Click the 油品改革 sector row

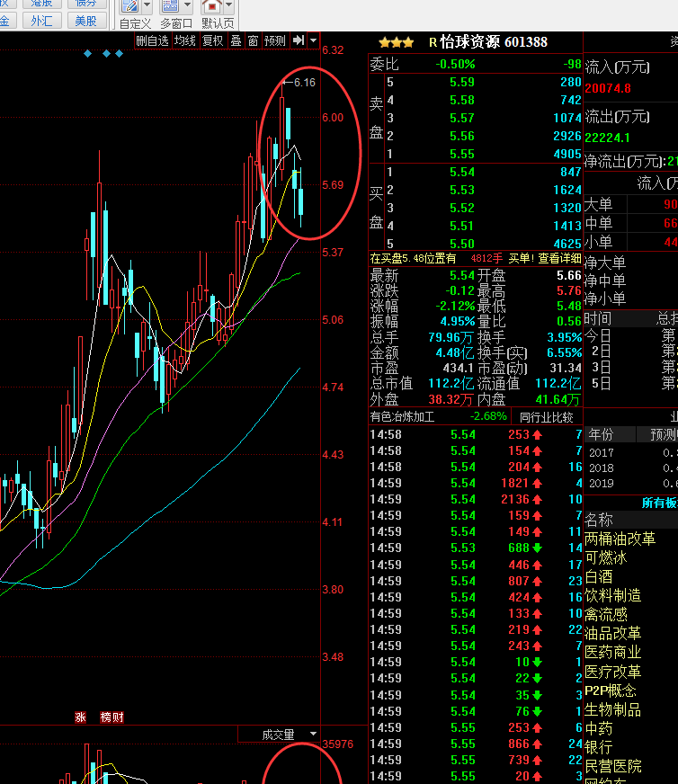613,634
